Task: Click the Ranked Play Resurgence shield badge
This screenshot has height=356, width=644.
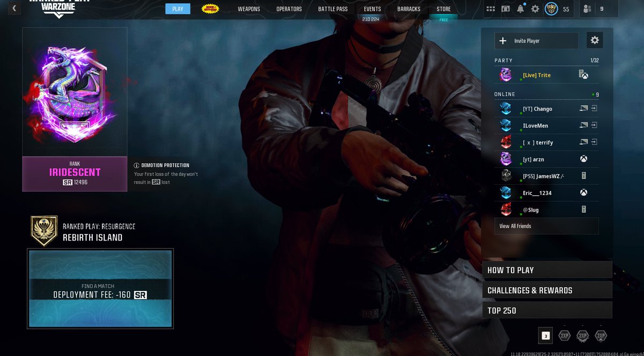Action: click(x=43, y=230)
